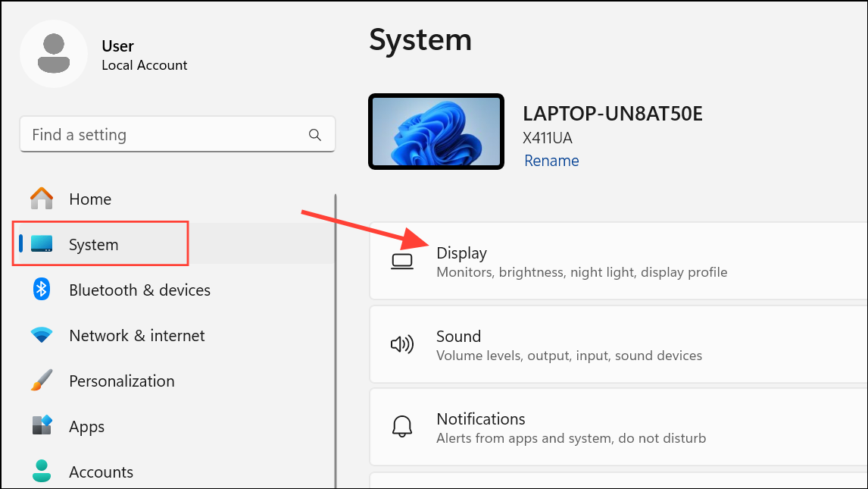Click the System monitor icon in sidebar
This screenshot has width=868, height=489.
(x=42, y=244)
